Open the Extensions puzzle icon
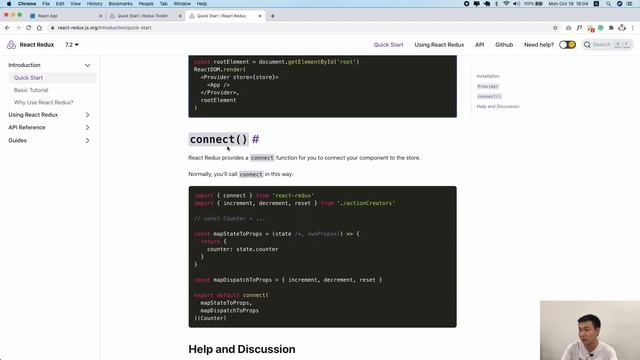 coord(611,28)
